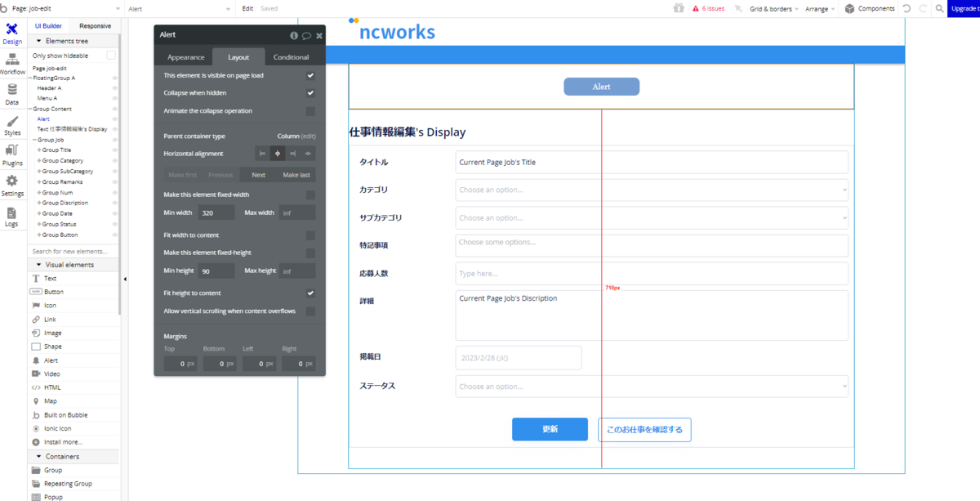Click the Undo arrow icon
This screenshot has width=980, height=501.
tap(906, 8)
